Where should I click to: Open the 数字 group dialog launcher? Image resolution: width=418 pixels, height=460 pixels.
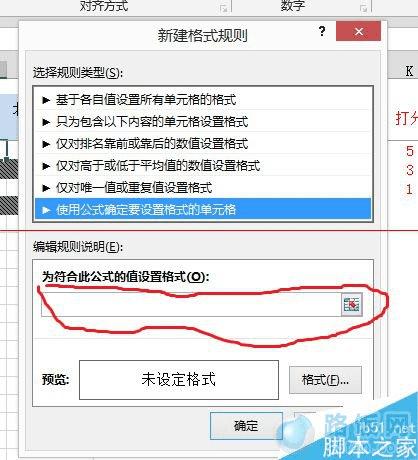point(364,8)
